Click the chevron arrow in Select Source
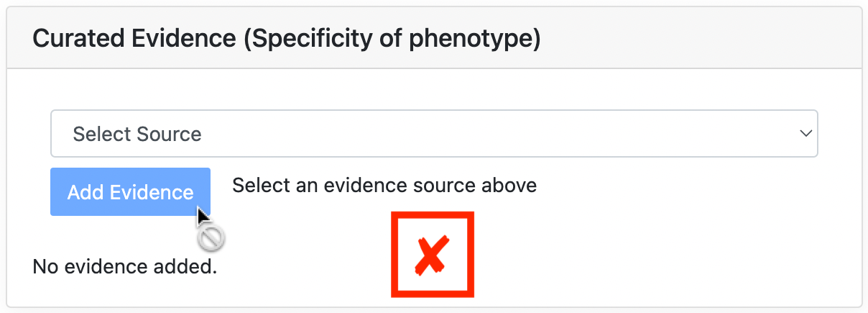 [806, 133]
